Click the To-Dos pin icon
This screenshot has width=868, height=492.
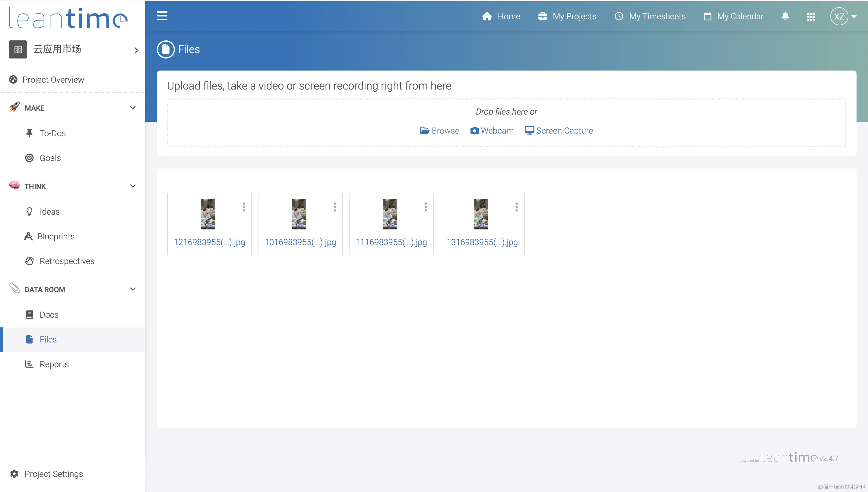click(x=30, y=133)
